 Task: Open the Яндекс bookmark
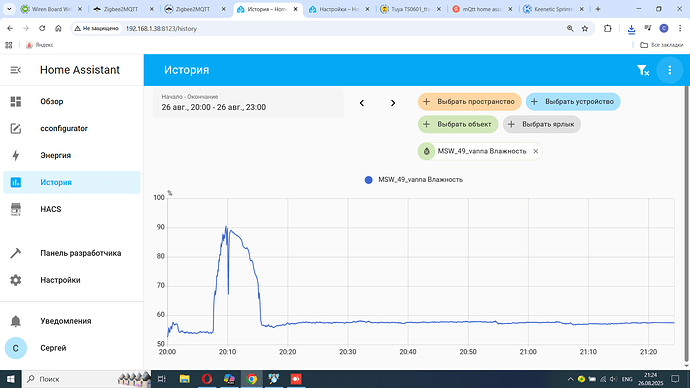point(40,45)
